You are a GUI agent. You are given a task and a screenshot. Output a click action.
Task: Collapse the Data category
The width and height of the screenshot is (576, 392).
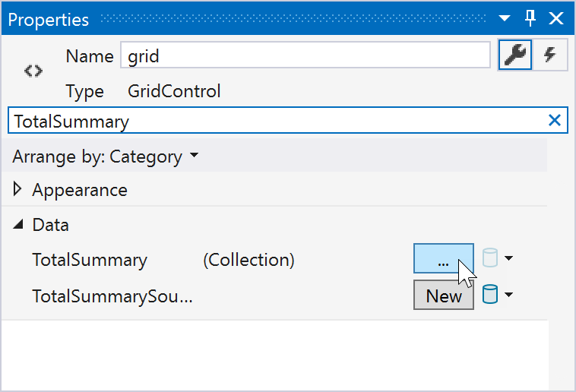tap(18, 225)
